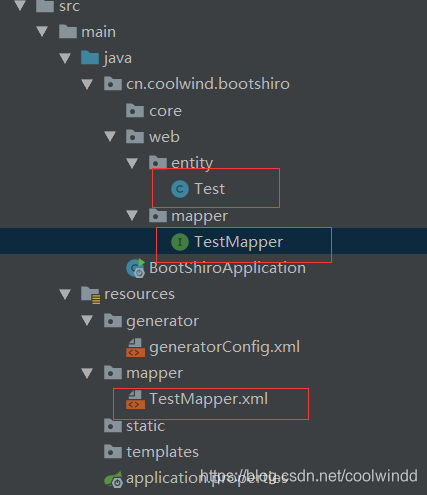427x495 pixels.
Task: Open TestMapper.xml file
Action: coord(208,399)
